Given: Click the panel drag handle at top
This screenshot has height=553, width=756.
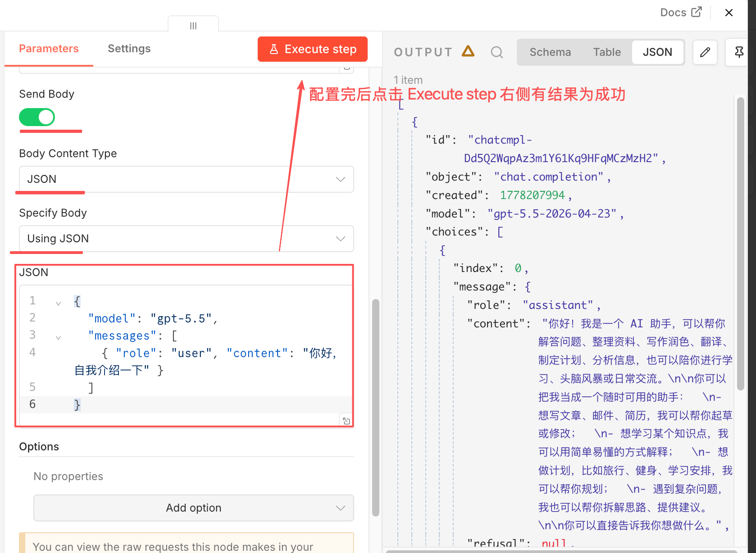Looking at the screenshot, I should [x=193, y=26].
